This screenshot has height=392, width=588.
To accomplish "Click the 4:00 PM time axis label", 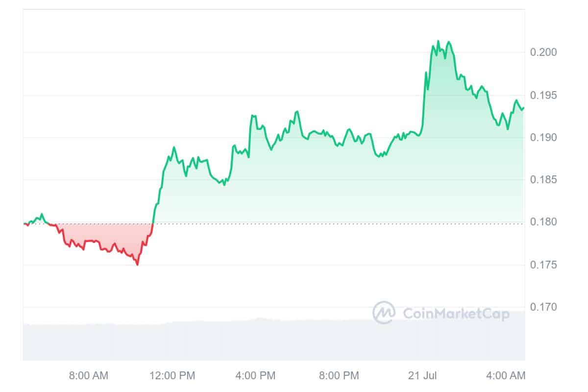I will tap(255, 376).
